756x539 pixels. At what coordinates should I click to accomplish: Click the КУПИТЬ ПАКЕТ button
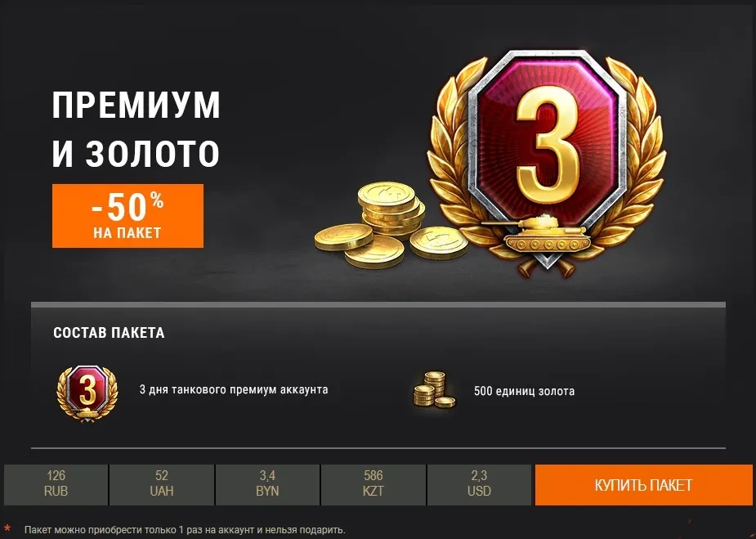point(643,485)
